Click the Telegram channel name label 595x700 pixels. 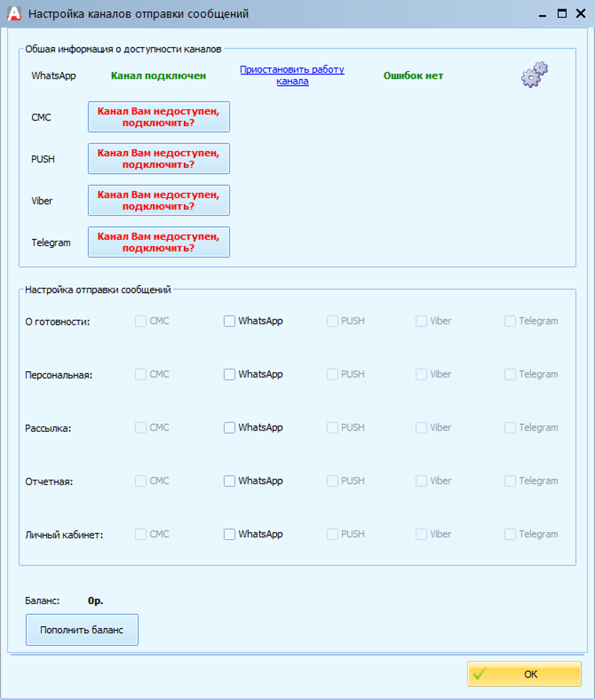(51, 243)
